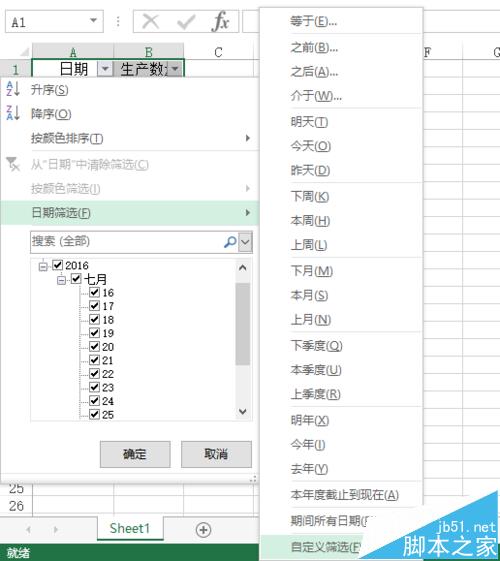Open the search box scope dropdown
The width and height of the screenshot is (500, 561).
point(245,242)
